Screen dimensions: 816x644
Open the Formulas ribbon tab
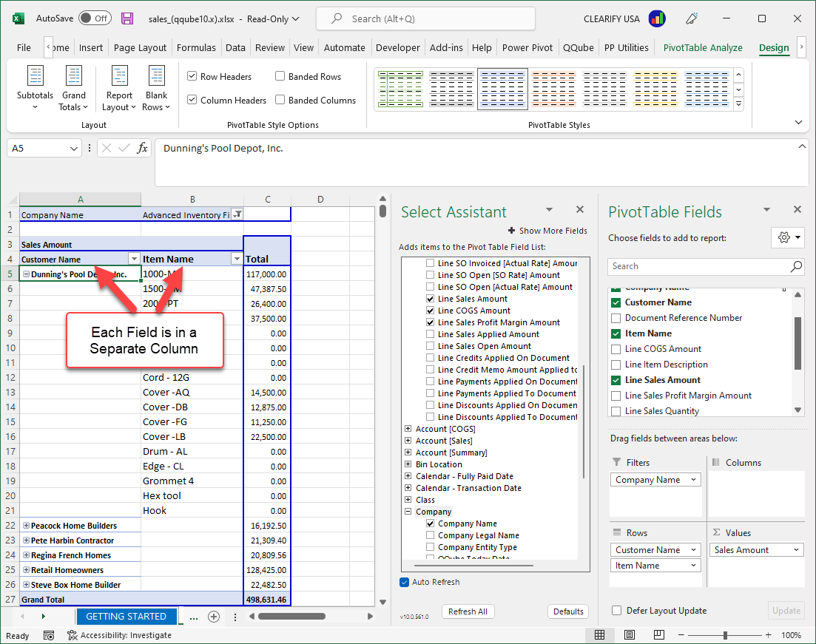[196, 47]
